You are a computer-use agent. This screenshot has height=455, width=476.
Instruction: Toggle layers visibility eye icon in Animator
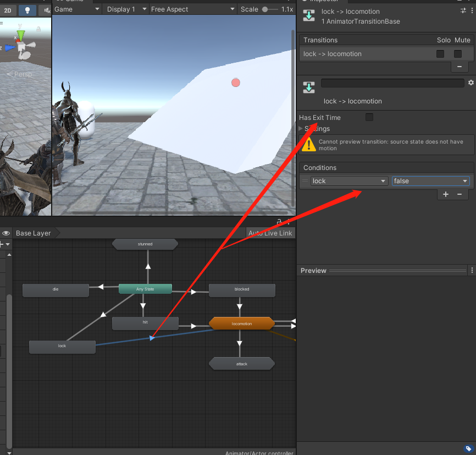(6, 233)
